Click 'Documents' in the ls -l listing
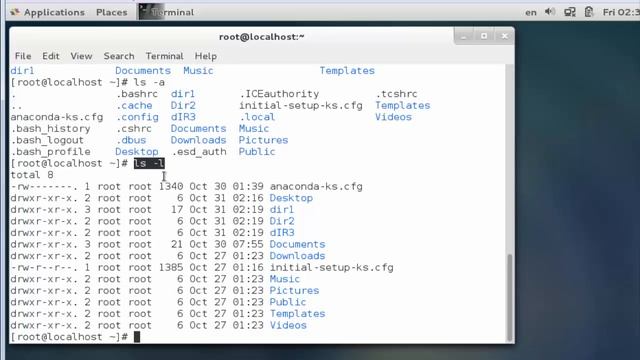This screenshot has width=640, height=360. click(x=297, y=244)
